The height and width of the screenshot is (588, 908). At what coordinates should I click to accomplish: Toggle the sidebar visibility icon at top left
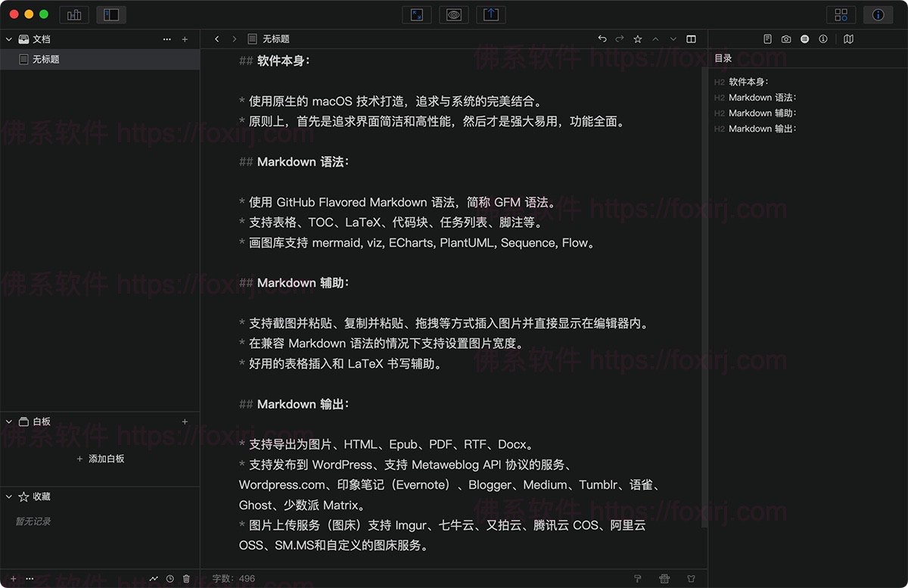[x=102, y=14]
